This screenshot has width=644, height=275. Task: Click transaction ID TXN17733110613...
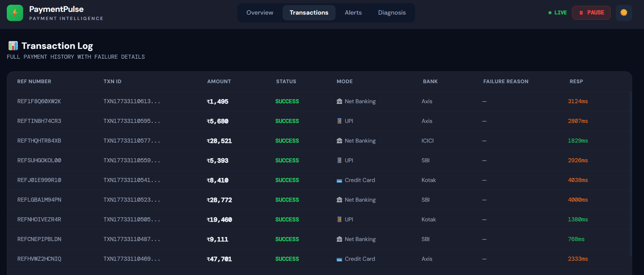pyautogui.click(x=132, y=101)
